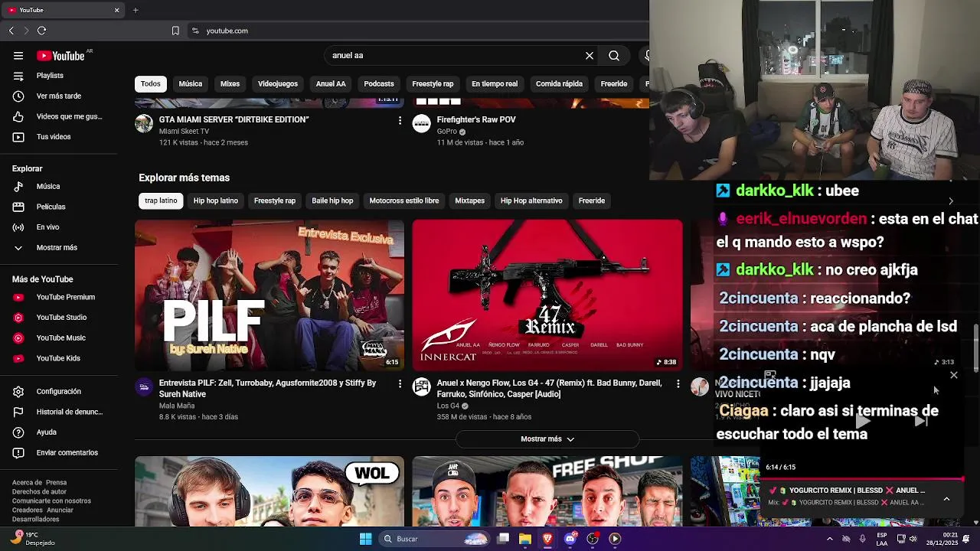Select the Anuel AA filter chip
980x551 pixels.
click(x=331, y=84)
